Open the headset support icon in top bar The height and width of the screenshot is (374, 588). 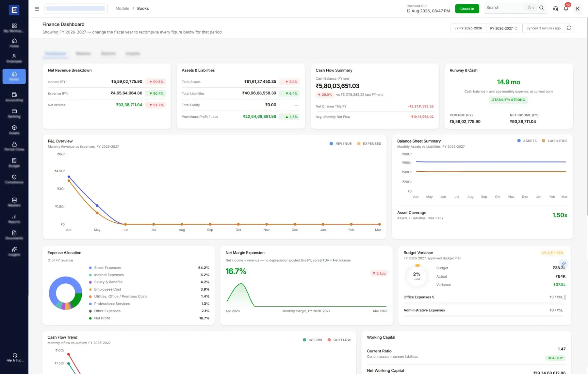point(555,8)
